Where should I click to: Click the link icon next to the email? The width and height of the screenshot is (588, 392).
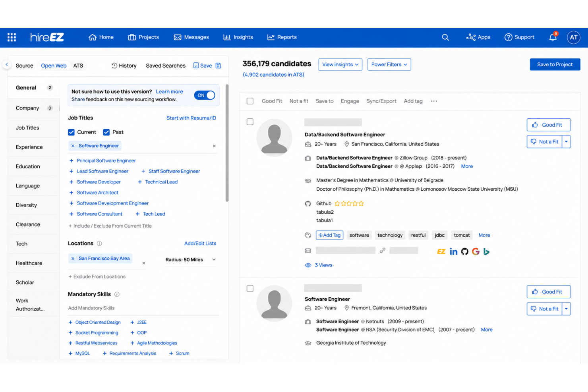tap(382, 251)
